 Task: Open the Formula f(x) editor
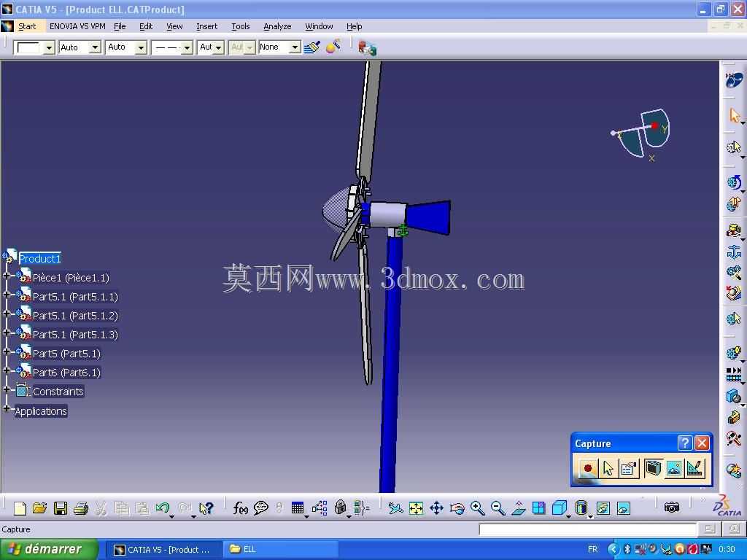pos(240,508)
